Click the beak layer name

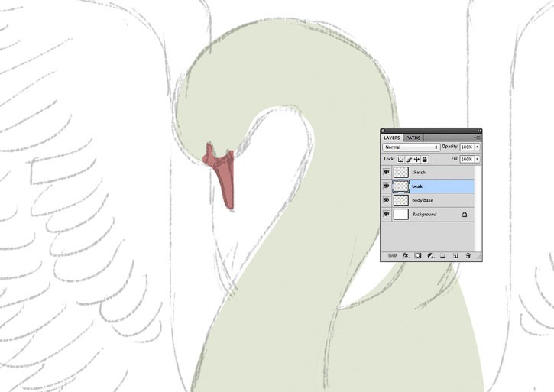tap(417, 186)
